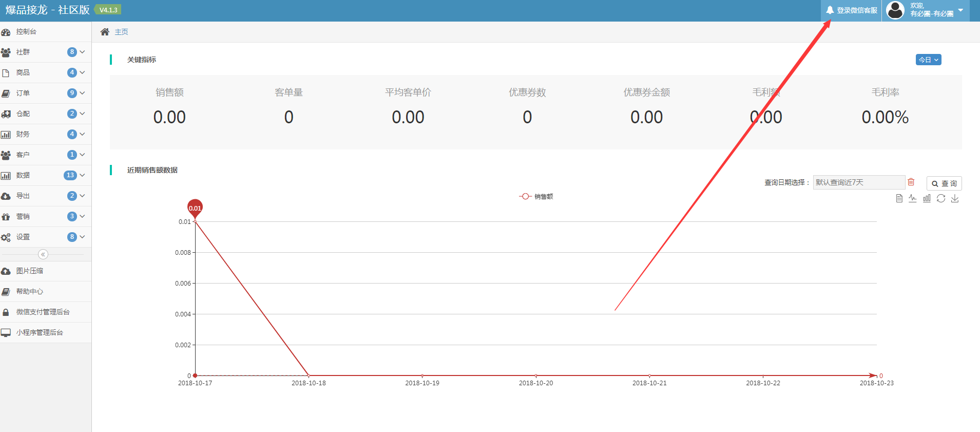980x432 pixels.
Task: Click the home icon in breadcrumb
Action: (105, 32)
